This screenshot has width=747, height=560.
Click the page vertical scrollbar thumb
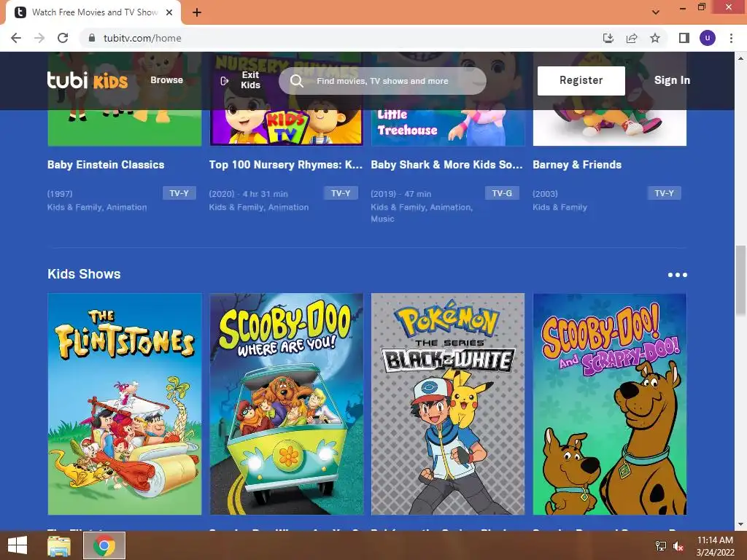coord(740,281)
